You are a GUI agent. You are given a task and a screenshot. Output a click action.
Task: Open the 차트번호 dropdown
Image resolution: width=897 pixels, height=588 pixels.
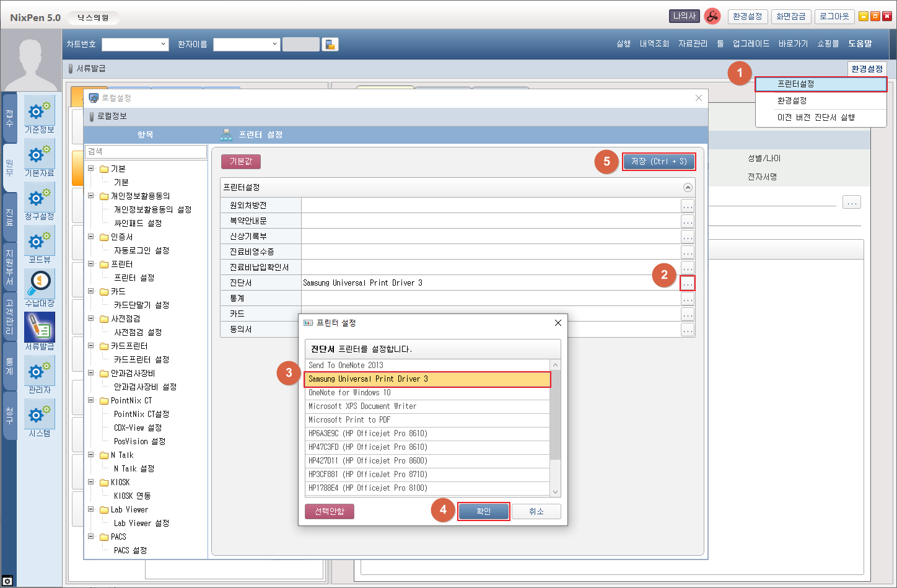135,44
